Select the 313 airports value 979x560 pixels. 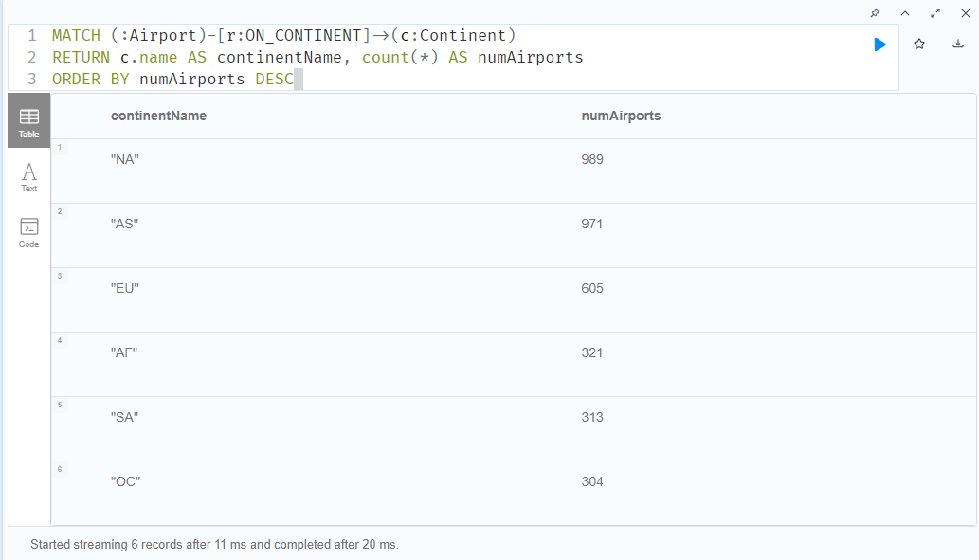pos(592,416)
